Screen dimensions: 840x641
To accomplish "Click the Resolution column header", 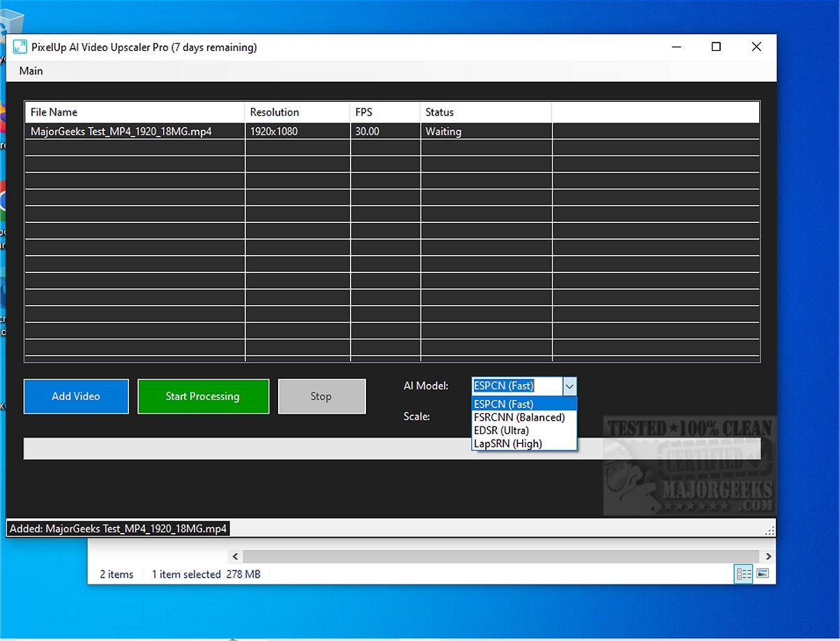I will 297,112.
